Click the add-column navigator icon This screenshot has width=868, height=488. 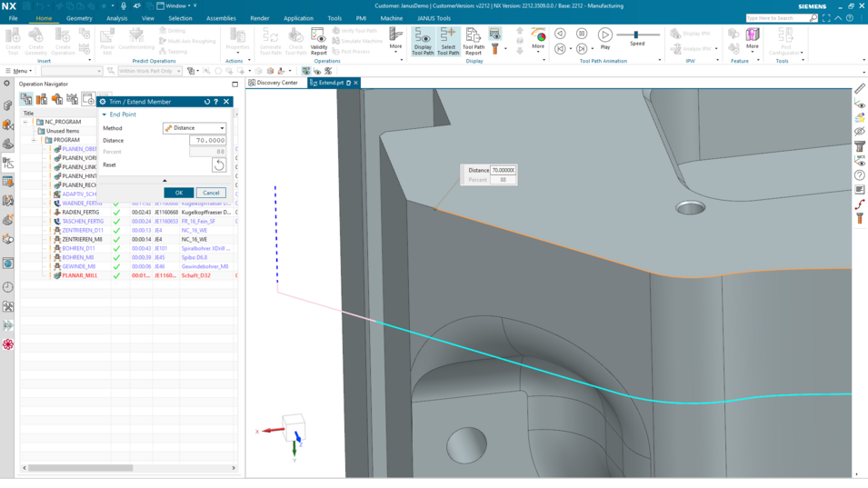pyautogui.click(x=88, y=99)
